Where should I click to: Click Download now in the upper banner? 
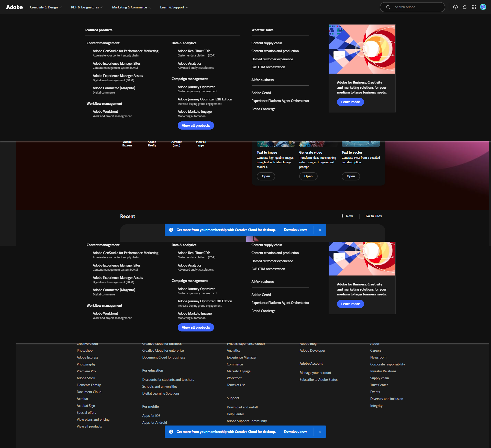point(295,230)
